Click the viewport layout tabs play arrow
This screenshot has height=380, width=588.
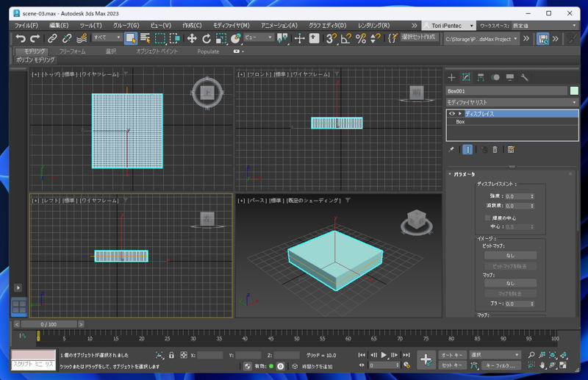coord(18,287)
